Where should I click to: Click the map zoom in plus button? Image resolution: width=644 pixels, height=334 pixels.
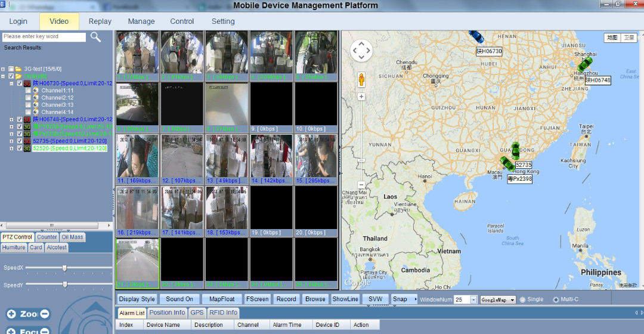[x=361, y=96]
